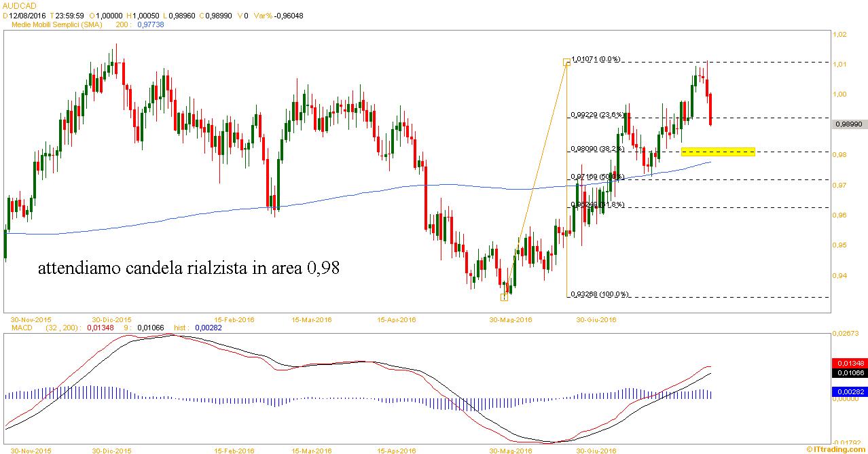Image resolution: width=868 pixels, height=454 pixels.
Task: Click the AUDCAD symbol title
Action: pos(20,6)
